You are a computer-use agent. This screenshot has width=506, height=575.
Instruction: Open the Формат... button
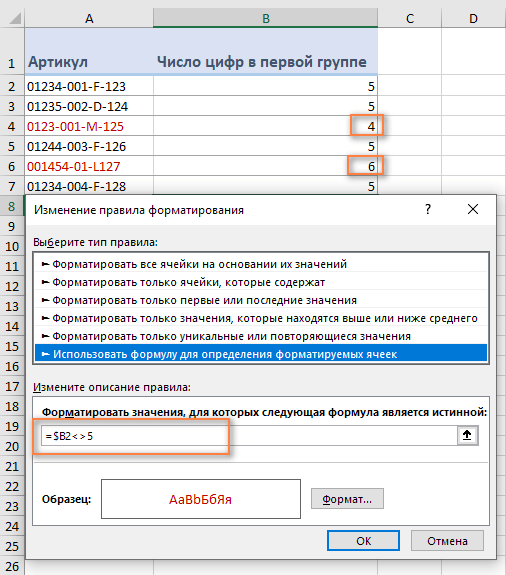pos(347,499)
